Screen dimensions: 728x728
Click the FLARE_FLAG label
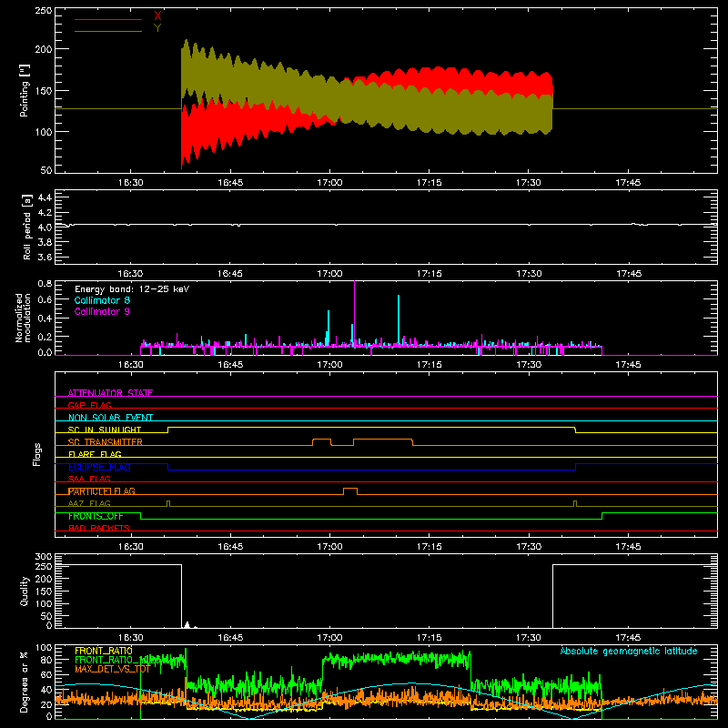tap(95, 454)
